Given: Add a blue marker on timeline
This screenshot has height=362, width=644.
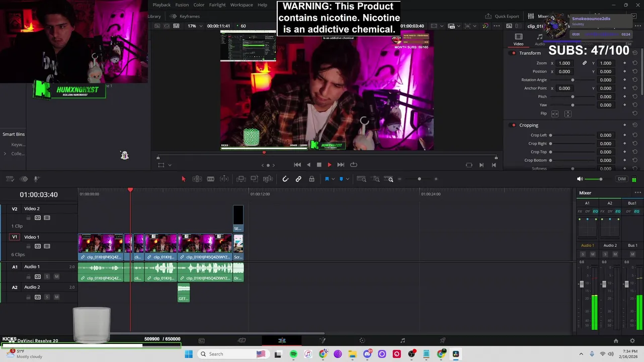Looking at the screenshot, I should click(341, 179).
